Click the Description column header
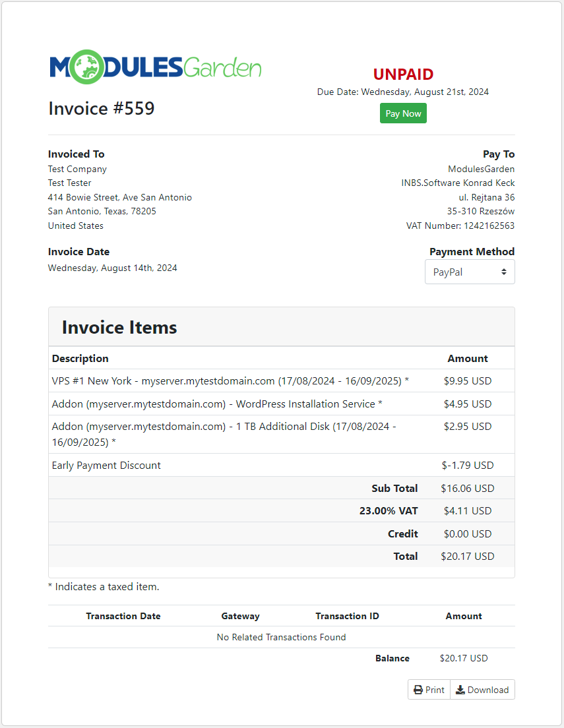 (80, 359)
